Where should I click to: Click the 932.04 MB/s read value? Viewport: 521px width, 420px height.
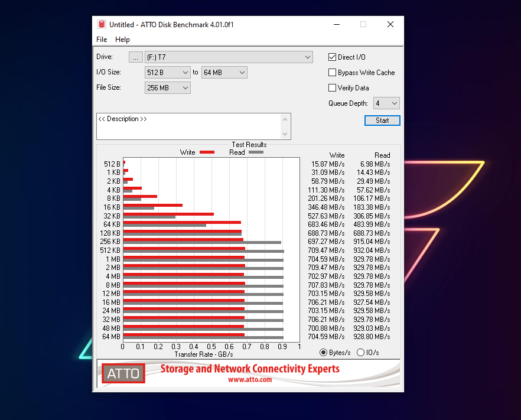(372, 250)
